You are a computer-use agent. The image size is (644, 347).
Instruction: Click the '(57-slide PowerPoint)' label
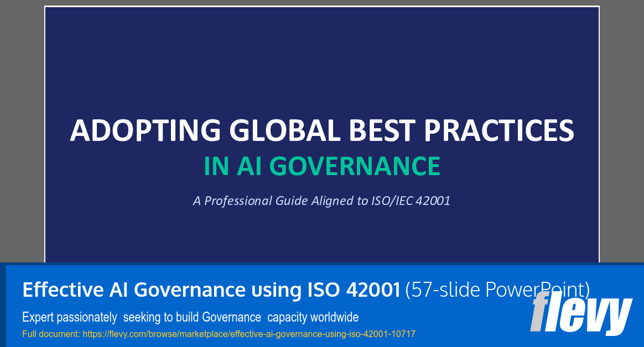(x=497, y=289)
